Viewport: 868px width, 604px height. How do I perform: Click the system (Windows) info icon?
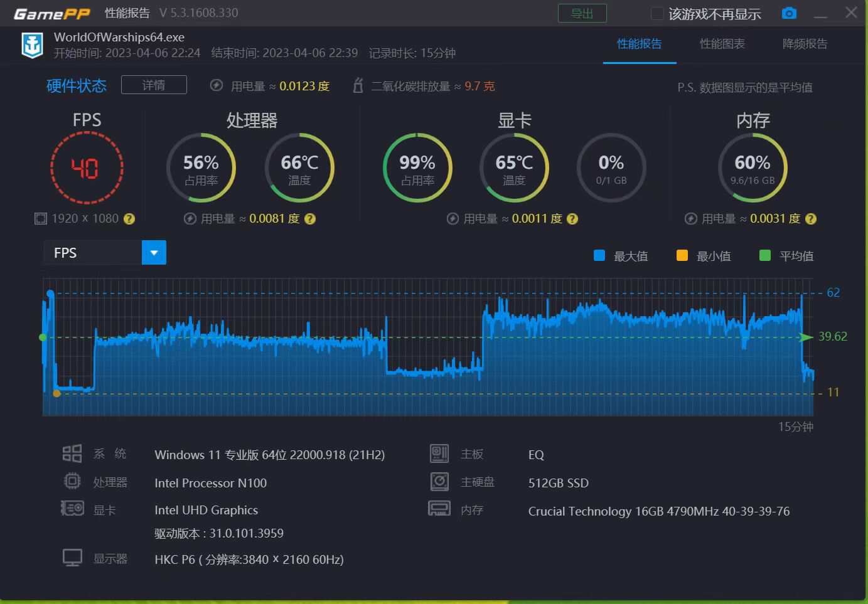pos(72,453)
